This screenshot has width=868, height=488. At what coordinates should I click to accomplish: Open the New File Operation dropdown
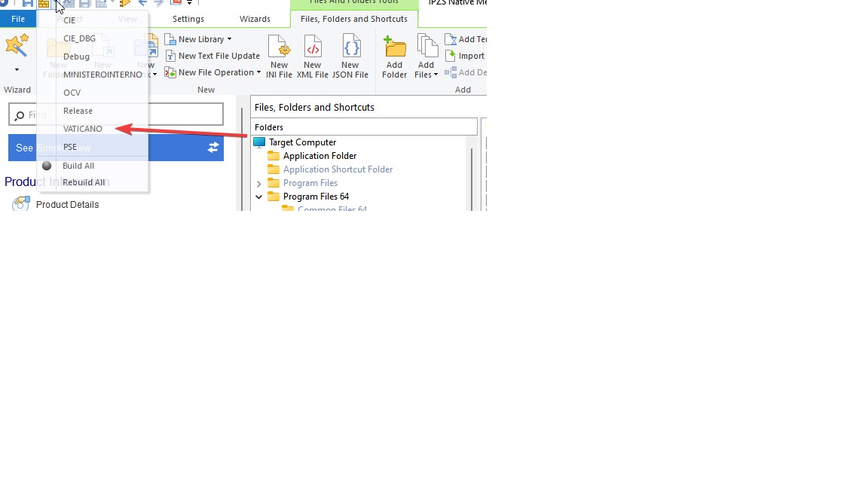click(213, 72)
